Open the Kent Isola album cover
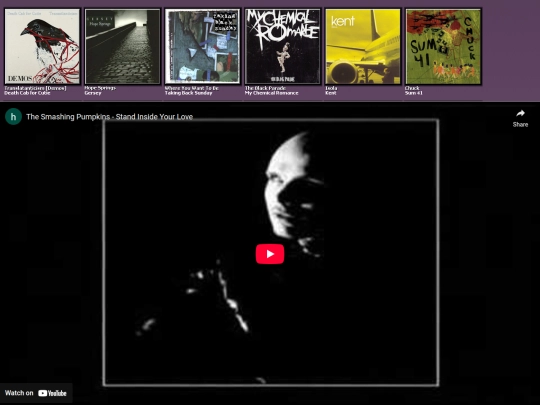The height and width of the screenshot is (405, 540). pos(363,46)
